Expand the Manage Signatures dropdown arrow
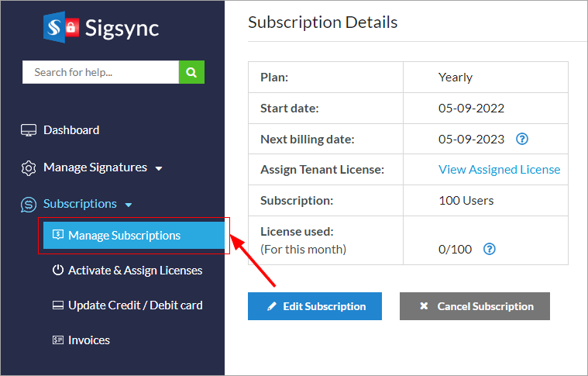 [x=159, y=168]
